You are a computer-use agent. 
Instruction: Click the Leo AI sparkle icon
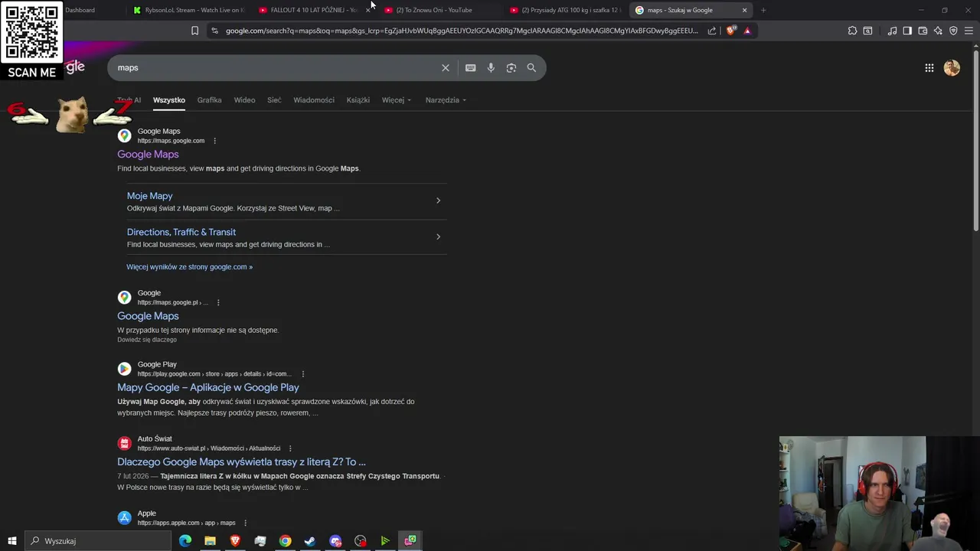(x=938, y=31)
